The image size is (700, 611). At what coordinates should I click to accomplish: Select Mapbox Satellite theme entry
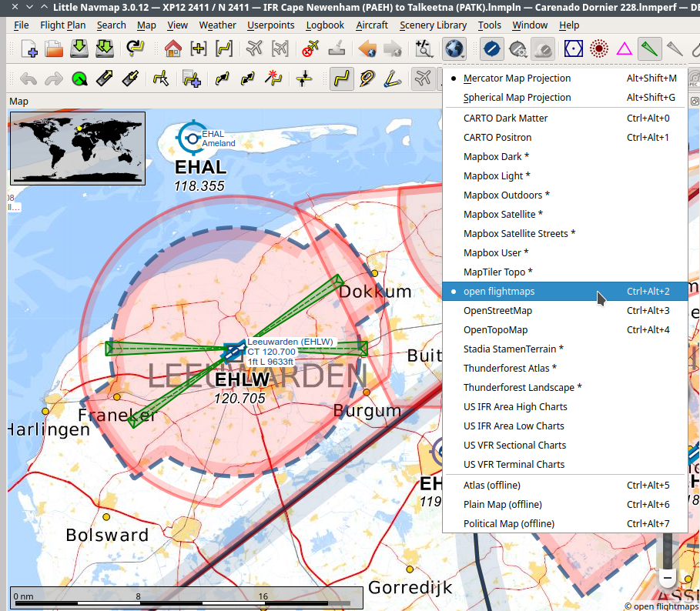564,214
